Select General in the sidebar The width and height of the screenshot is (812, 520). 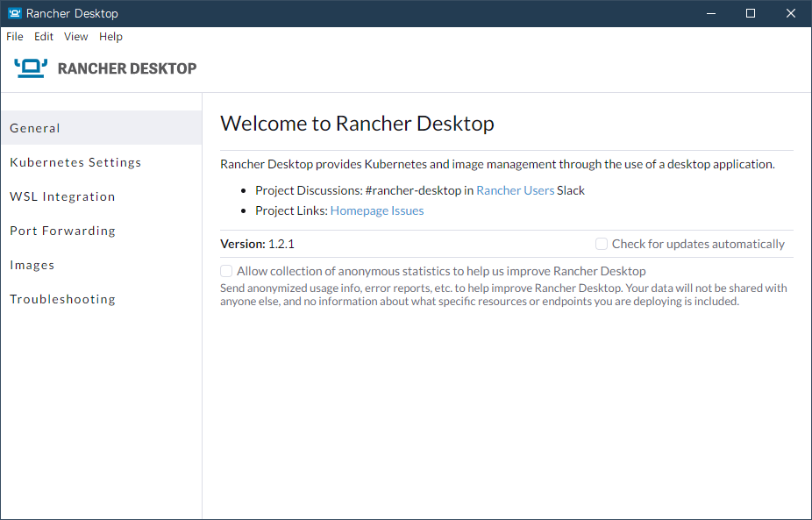click(101, 128)
